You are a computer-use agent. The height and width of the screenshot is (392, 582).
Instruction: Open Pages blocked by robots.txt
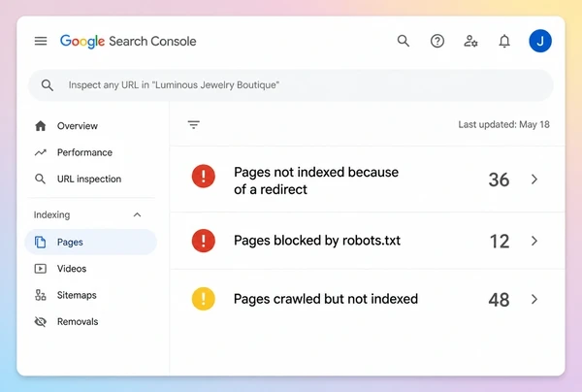click(368, 241)
